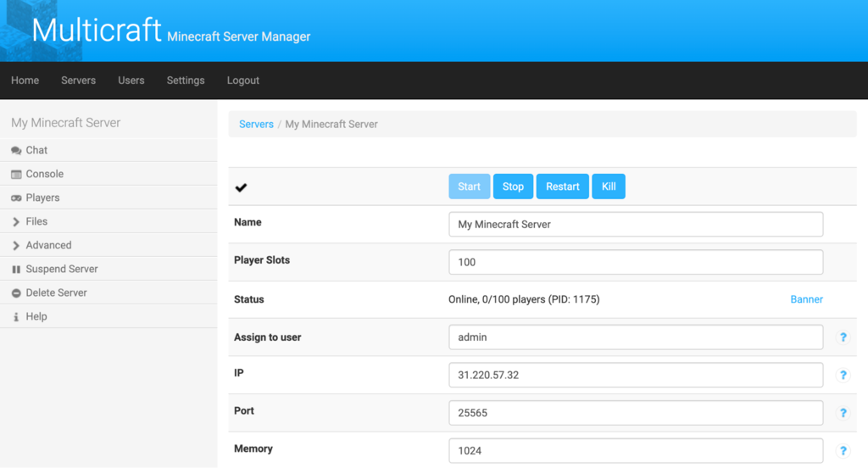Open the Users menu item
This screenshot has height=468, width=868.
point(131,81)
